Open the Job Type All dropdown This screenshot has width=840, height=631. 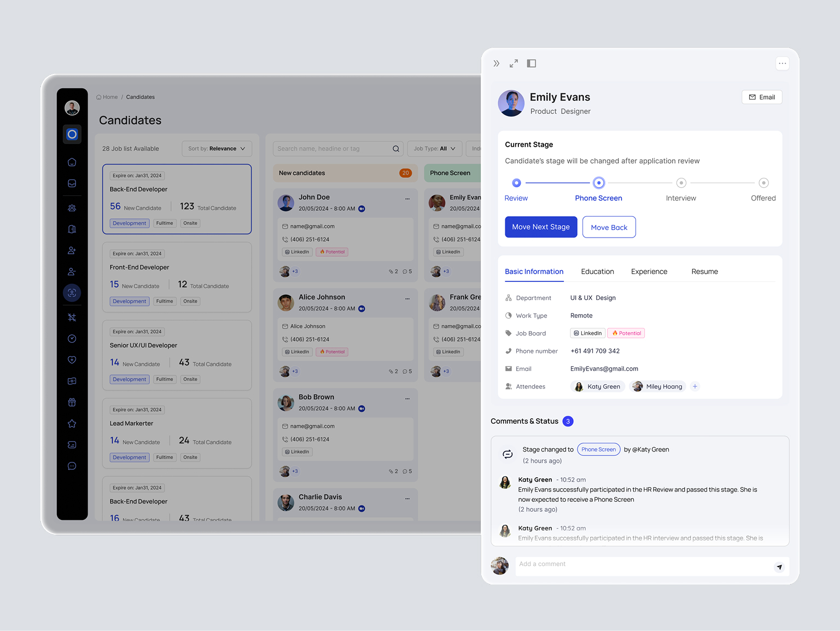tap(435, 148)
